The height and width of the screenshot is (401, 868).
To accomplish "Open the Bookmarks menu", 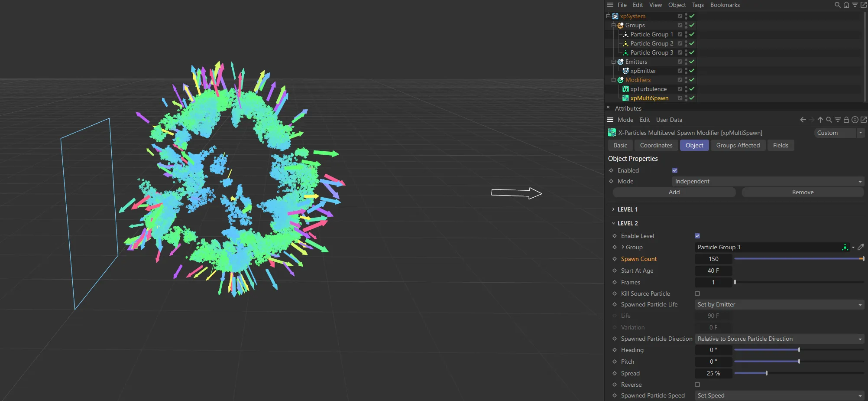I will pos(725,5).
